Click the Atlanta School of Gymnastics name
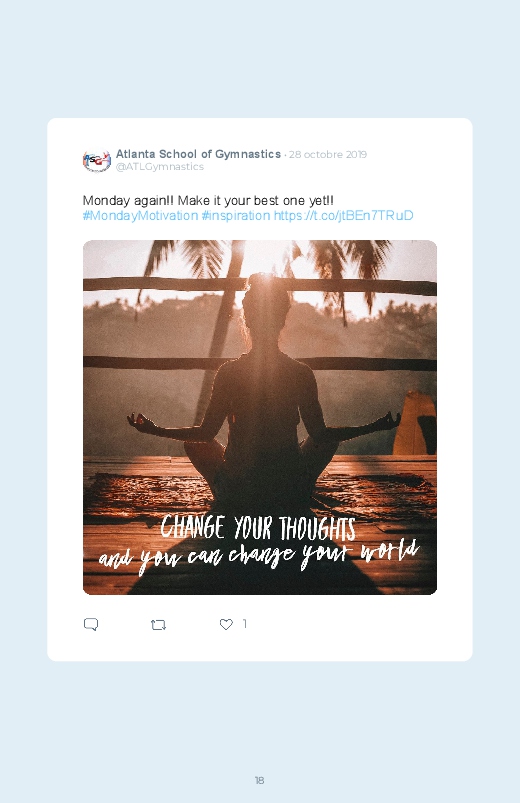520x803 pixels. pyautogui.click(x=198, y=154)
